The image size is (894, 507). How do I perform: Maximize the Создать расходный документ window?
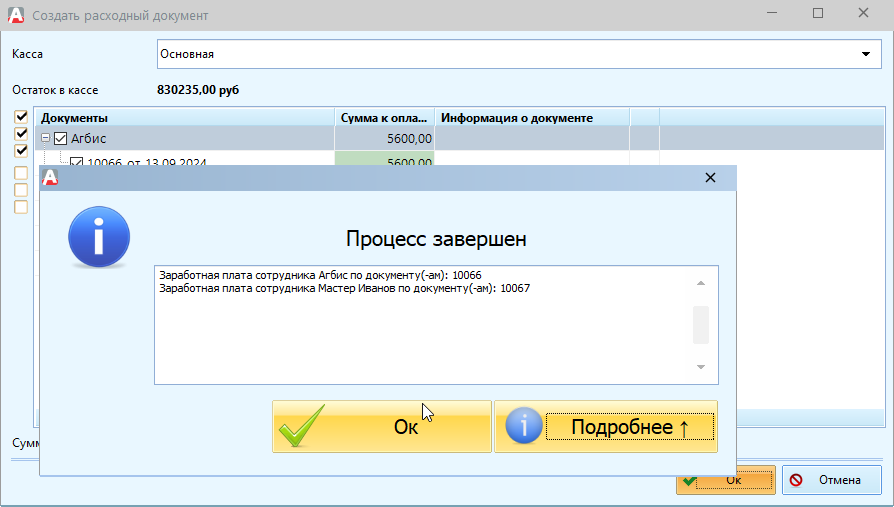click(817, 15)
